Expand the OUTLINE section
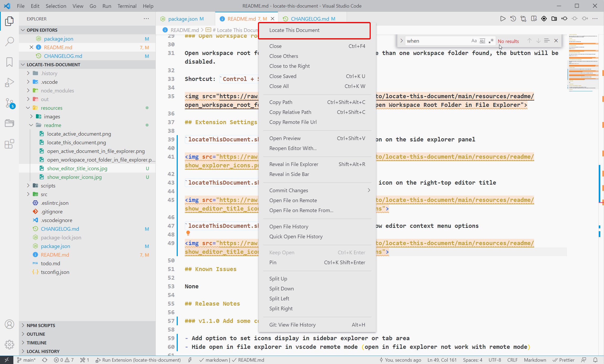Image resolution: width=604 pixels, height=364 pixels. (36, 334)
